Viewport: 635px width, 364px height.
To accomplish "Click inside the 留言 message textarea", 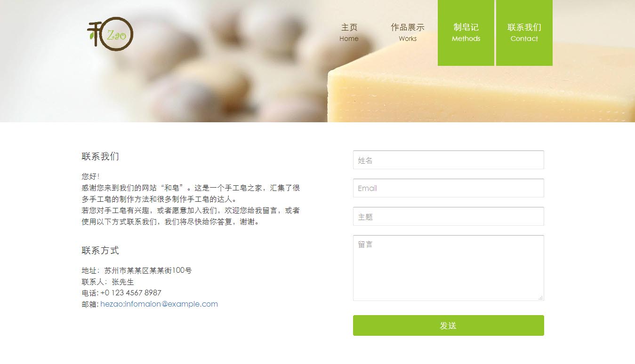I will coord(449,268).
